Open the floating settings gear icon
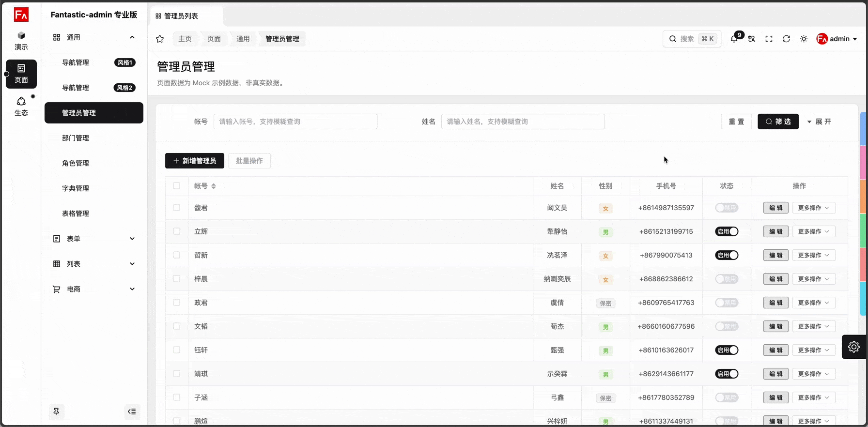The height and width of the screenshot is (427, 868). tap(853, 347)
